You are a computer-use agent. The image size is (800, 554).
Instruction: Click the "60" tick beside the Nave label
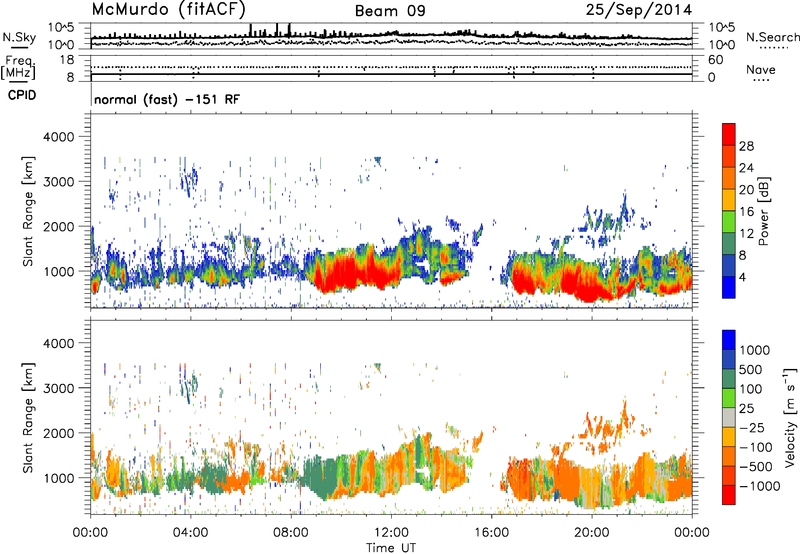click(715, 60)
